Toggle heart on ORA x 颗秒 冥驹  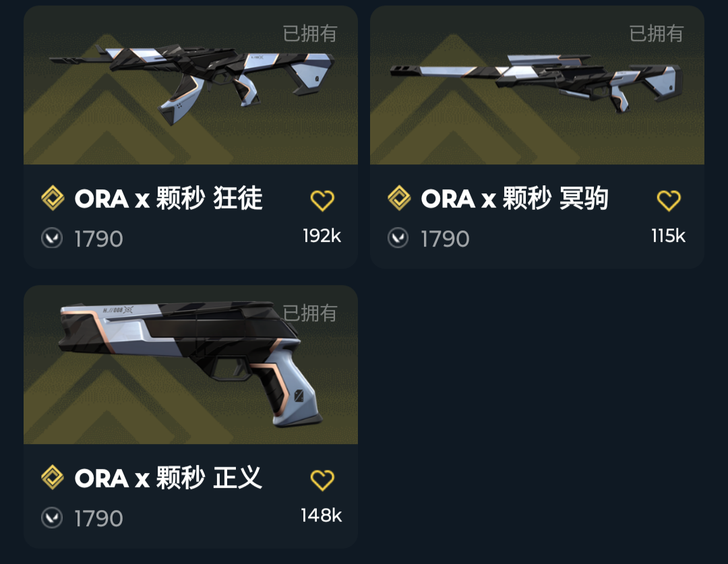(669, 201)
